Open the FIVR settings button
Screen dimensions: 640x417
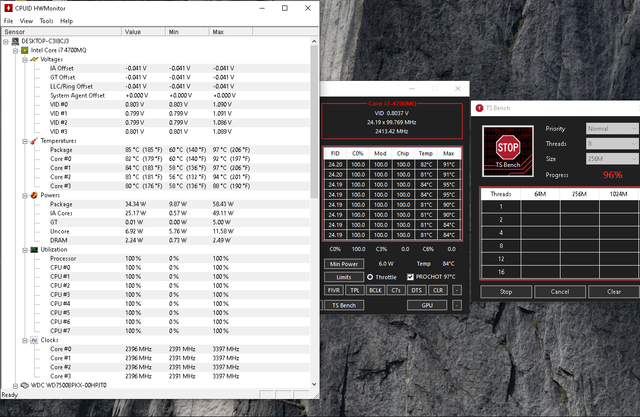(x=333, y=290)
